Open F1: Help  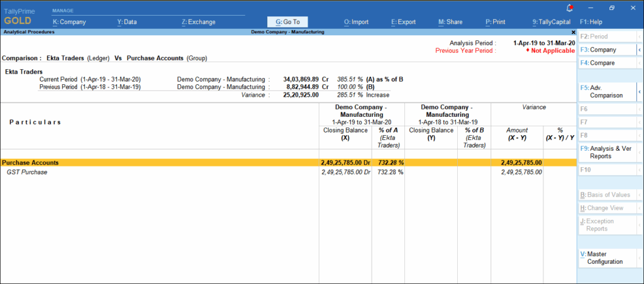[591, 22]
